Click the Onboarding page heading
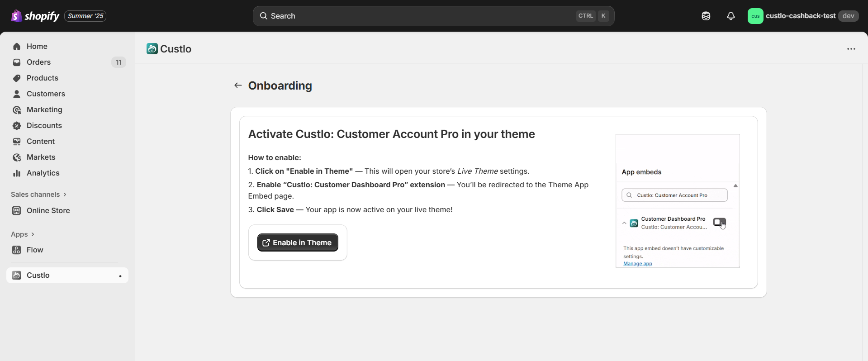Viewport: 868px width, 361px height. coord(280,85)
